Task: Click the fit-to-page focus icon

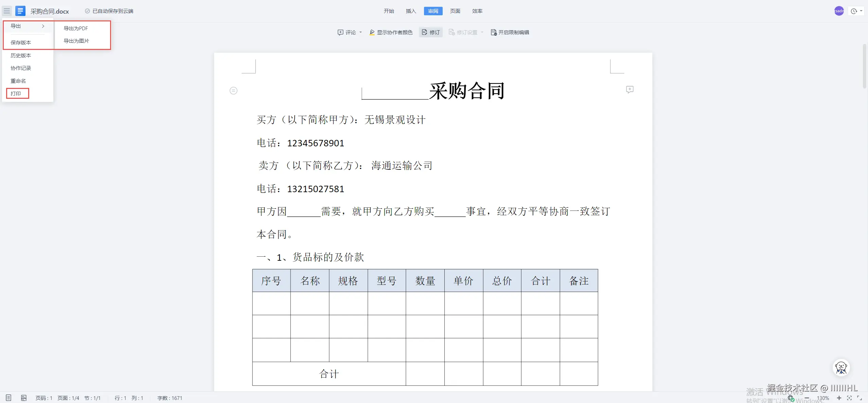Action: pyautogui.click(x=849, y=398)
